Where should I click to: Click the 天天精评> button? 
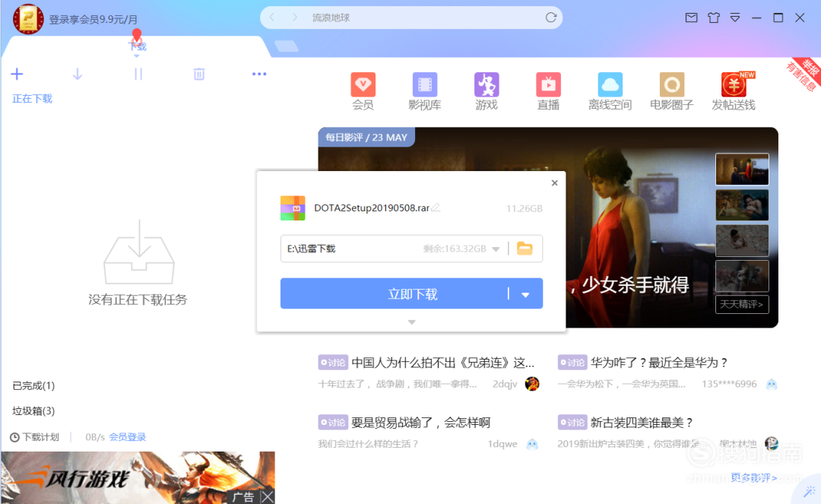click(x=742, y=304)
